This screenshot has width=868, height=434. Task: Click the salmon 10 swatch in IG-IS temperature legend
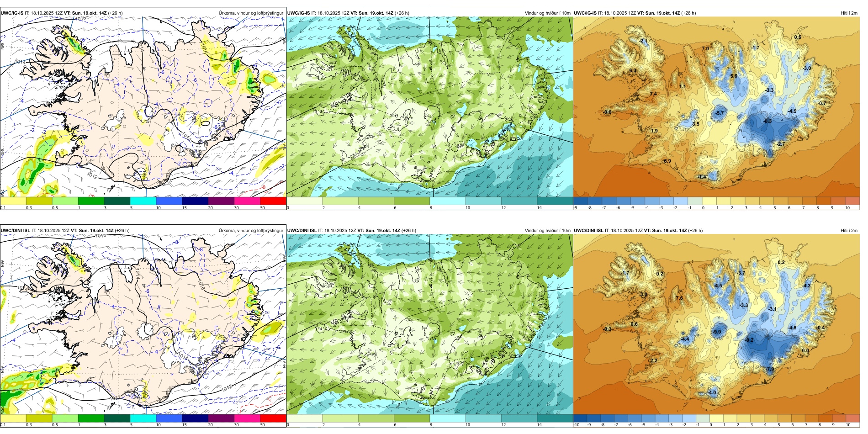pos(852,201)
